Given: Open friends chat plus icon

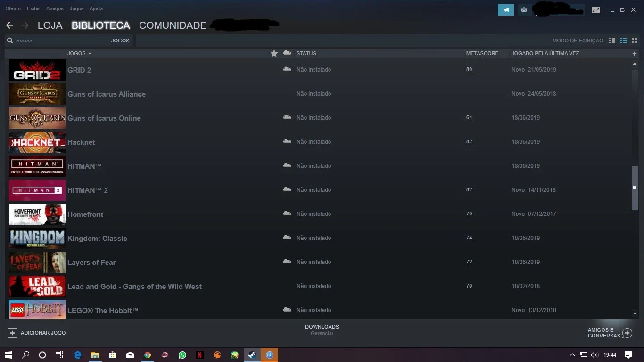Looking at the screenshot, I should [627, 333].
